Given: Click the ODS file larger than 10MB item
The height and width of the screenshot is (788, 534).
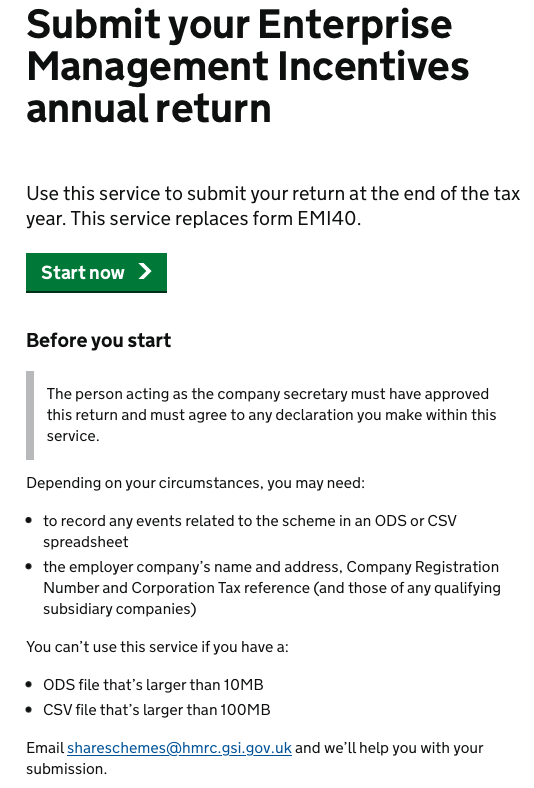Looking at the screenshot, I should click(x=153, y=684).
